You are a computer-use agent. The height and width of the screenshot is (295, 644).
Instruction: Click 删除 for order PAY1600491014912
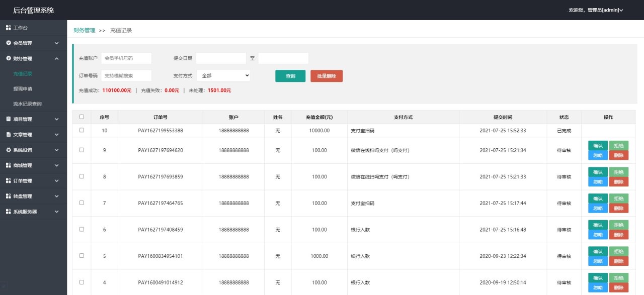[x=619, y=287]
